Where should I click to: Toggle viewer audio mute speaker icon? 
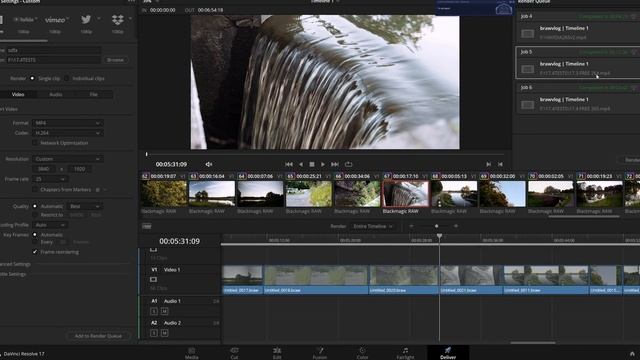tap(209, 164)
